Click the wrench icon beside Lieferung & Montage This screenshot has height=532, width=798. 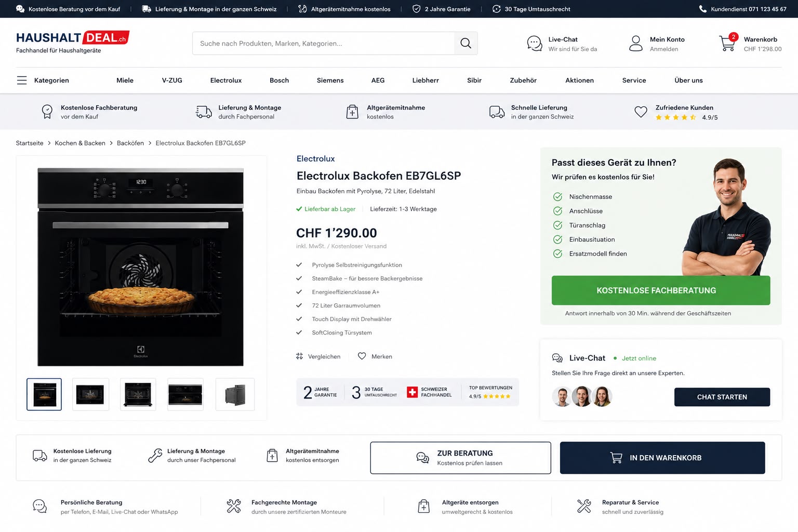pos(155,456)
